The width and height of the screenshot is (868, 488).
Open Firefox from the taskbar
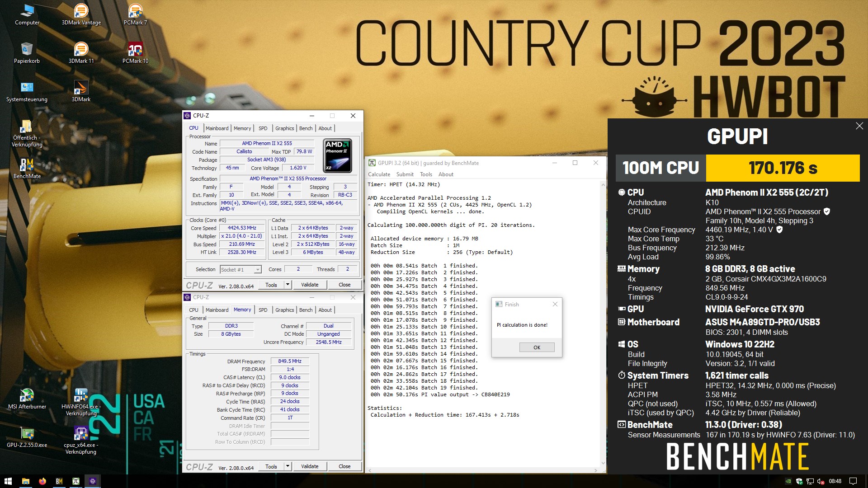42,481
